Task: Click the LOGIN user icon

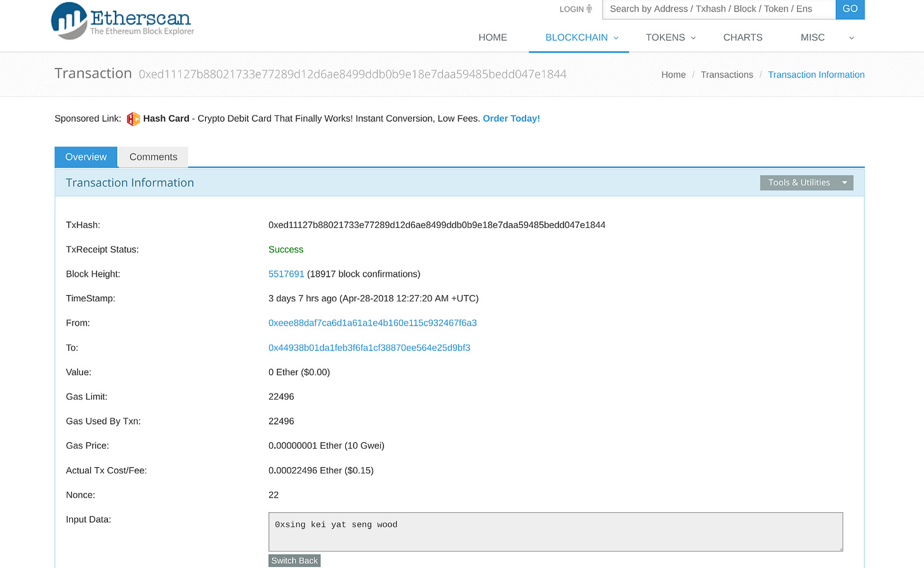Action: (x=589, y=9)
